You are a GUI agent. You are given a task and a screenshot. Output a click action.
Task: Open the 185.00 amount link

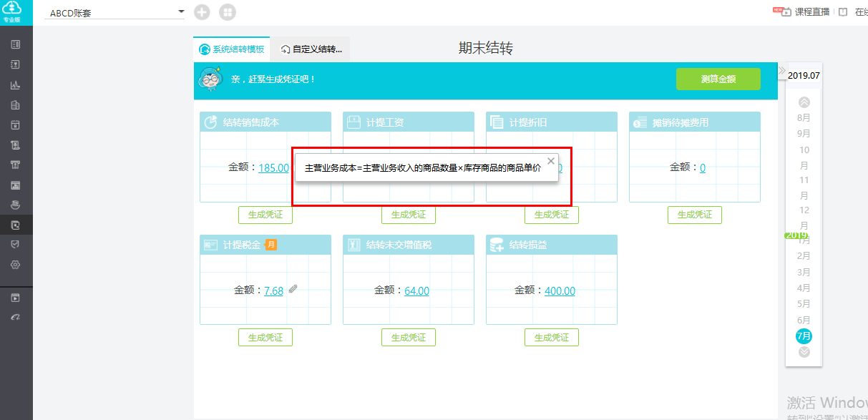pyautogui.click(x=273, y=168)
